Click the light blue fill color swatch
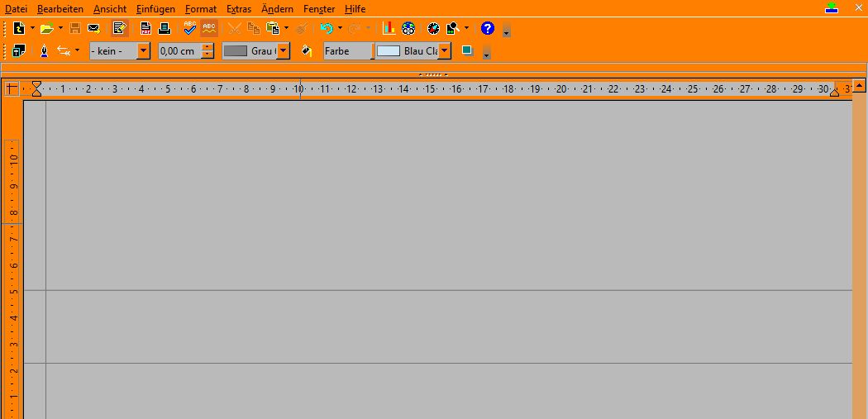The height and width of the screenshot is (419, 868). click(x=389, y=51)
